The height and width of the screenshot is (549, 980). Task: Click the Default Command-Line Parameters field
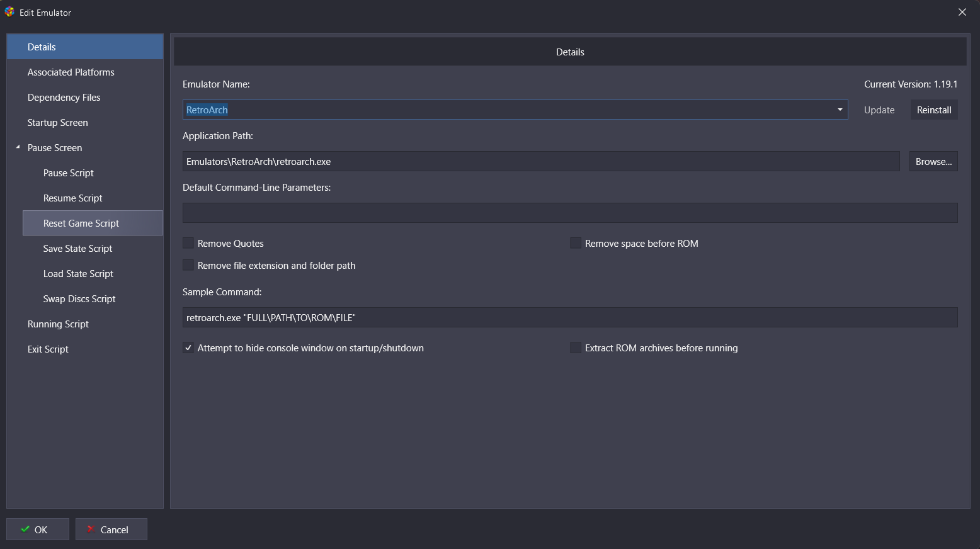click(570, 213)
